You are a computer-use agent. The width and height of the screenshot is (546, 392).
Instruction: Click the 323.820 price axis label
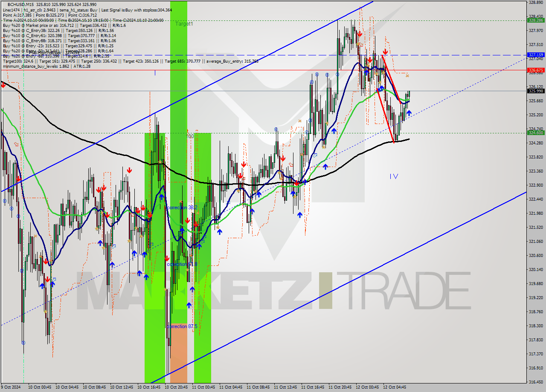pyautogui.click(x=536, y=157)
